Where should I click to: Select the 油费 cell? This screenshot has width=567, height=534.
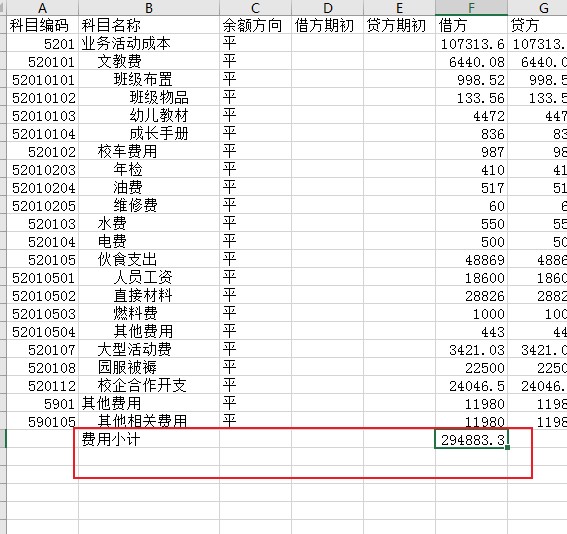point(149,187)
